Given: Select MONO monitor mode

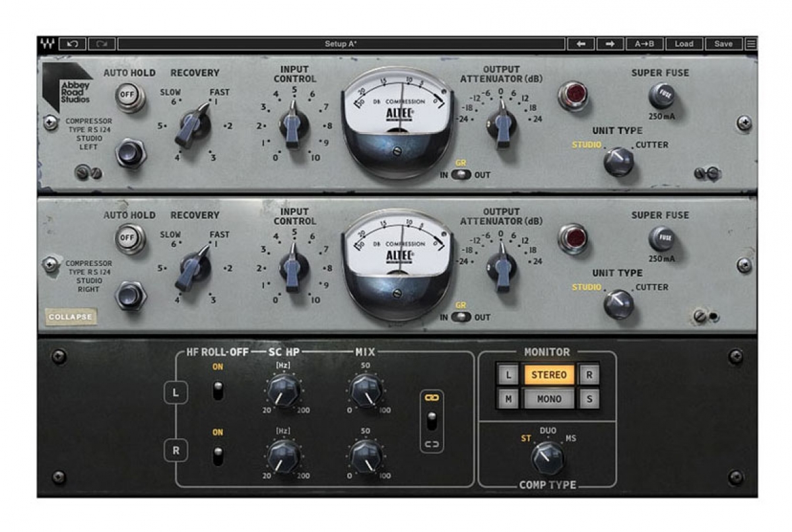Looking at the screenshot, I should pyautogui.click(x=549, y=399).
